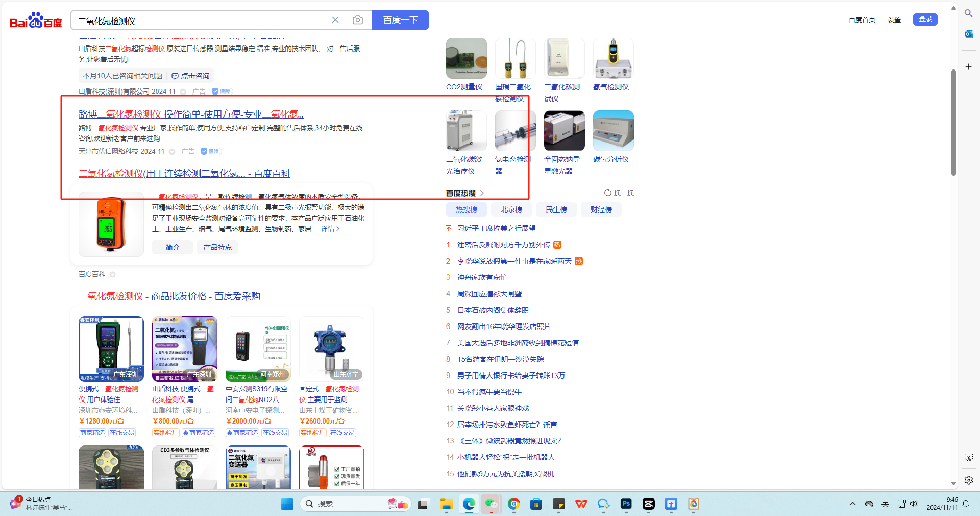Click the camera image search icon

(x=358, y=20)
